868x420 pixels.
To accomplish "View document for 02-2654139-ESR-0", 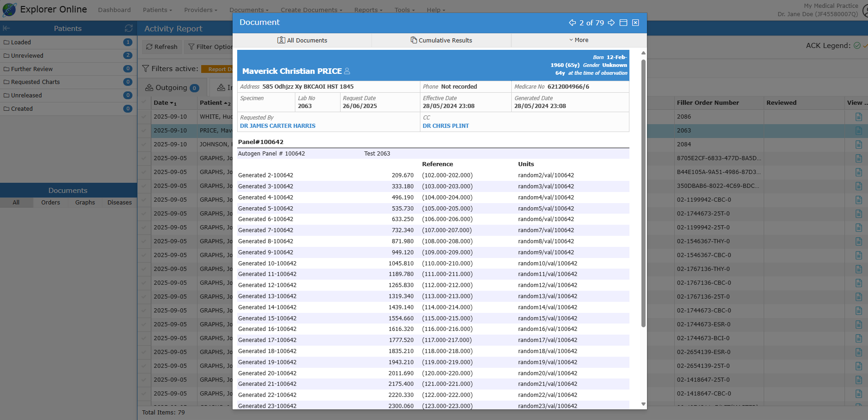I will (858, 352).
